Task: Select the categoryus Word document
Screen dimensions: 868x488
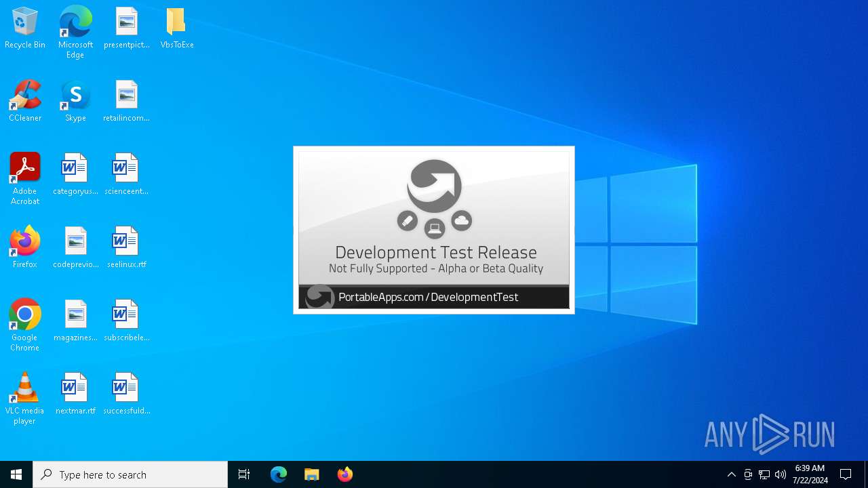Action: [75, 175]
